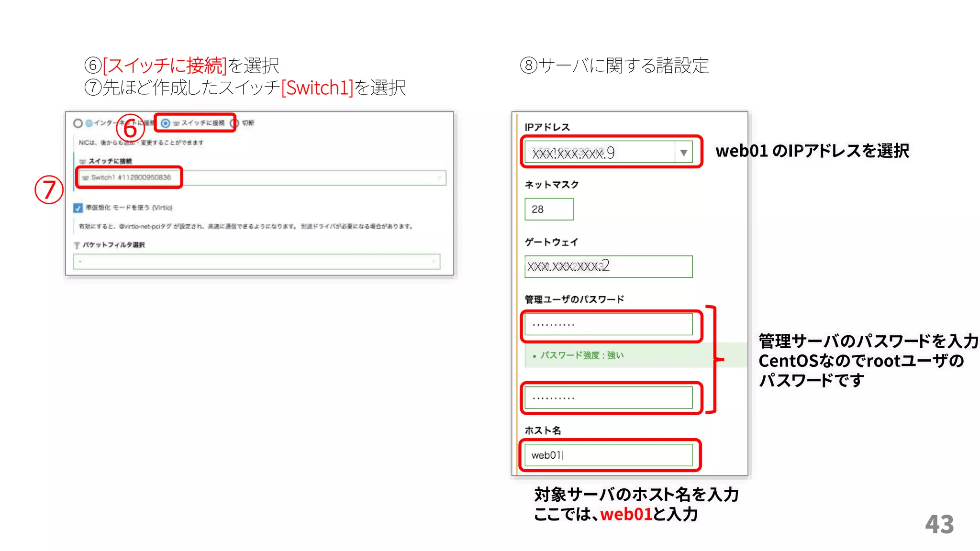Select the インターネットに接続 radio button
The image size is (980, 551).
point(78,123)
